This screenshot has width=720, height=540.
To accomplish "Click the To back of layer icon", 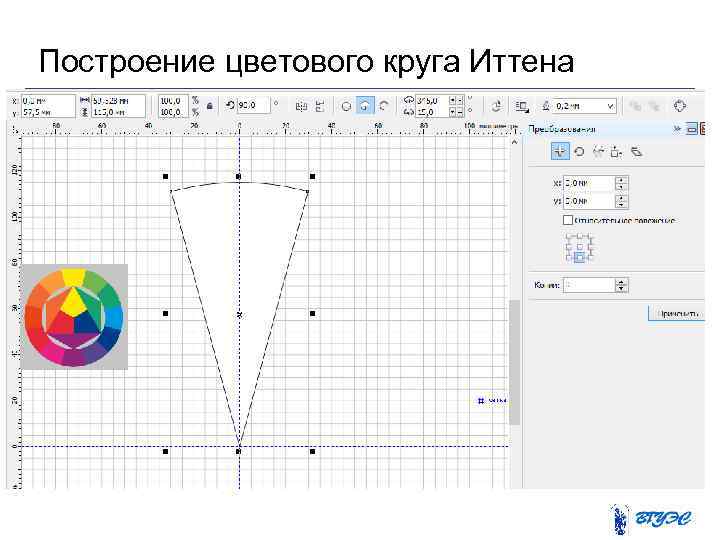I will (654, 107).
